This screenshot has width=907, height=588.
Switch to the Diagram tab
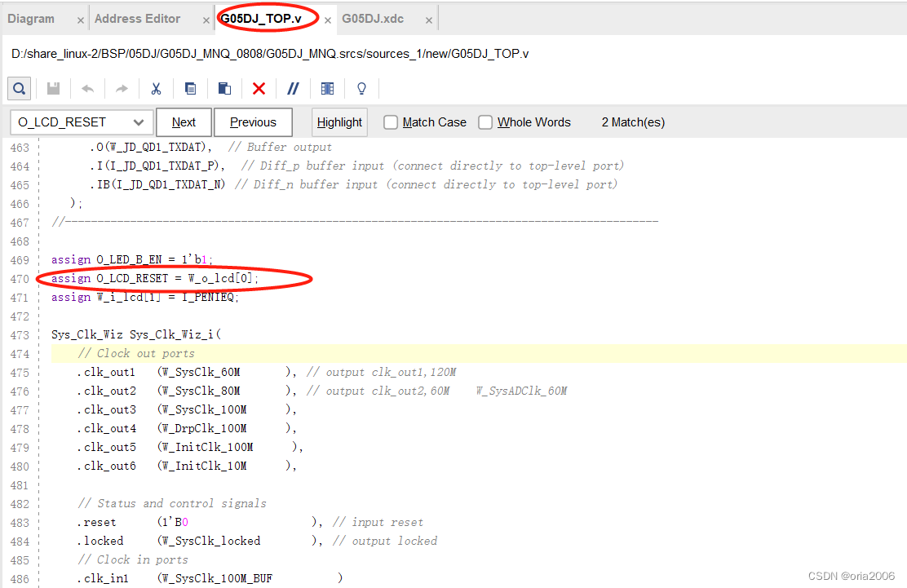pos(33,17)
